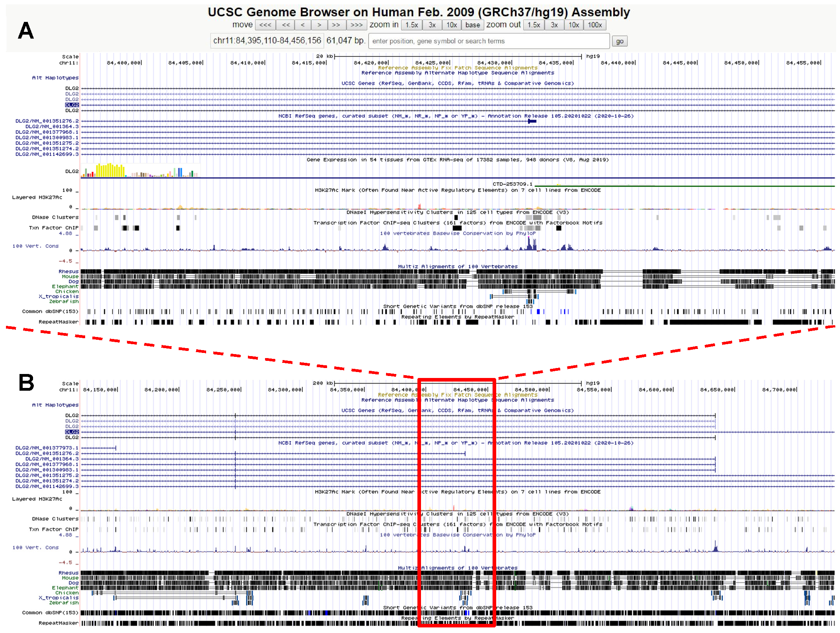This screenshot has height=633, width=840.
Task: Zoom out by 3x
Action: click(x=554, y=25)
